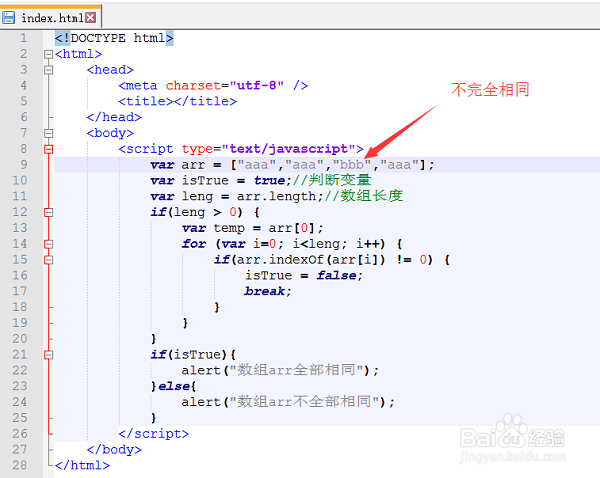600x478 pixels.
Task: Collapse the script fold marker on line 8
Action: pyautogui.click(x=48, y=149)
